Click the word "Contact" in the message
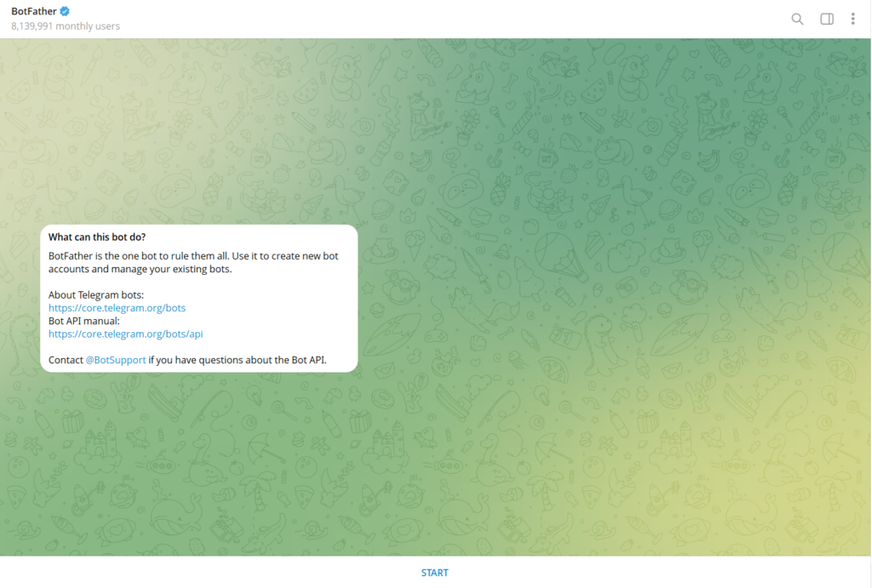Image resolution: width=872 pixels, height=588 pixels. coord(66,360)
